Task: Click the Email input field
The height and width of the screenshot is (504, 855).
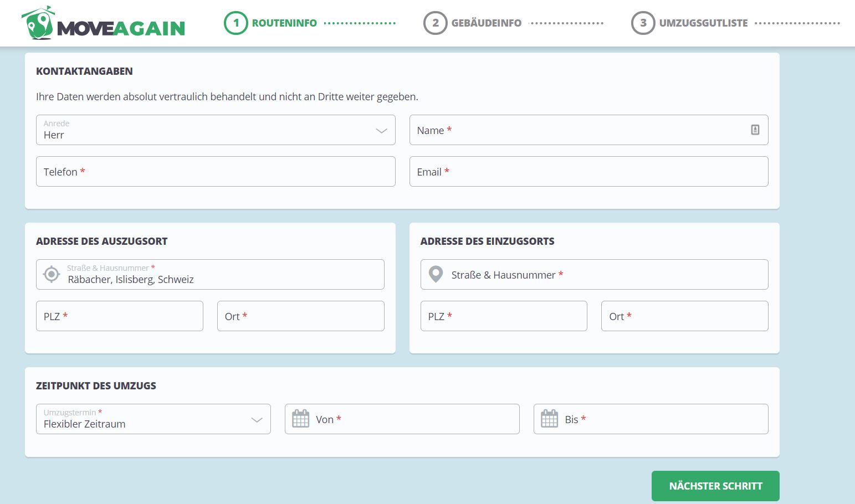Action: tap(588, 171)
